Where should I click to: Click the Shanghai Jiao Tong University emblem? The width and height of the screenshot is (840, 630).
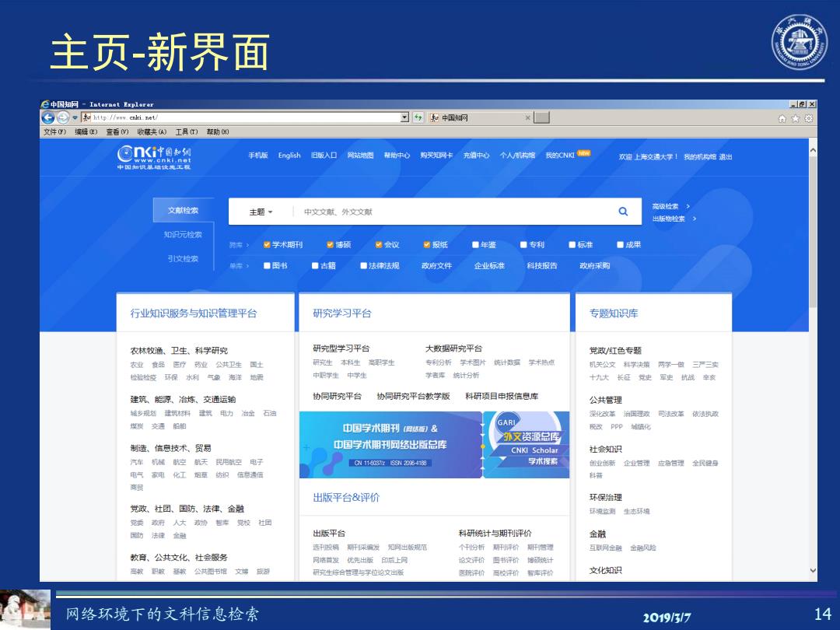coord(800,42)
